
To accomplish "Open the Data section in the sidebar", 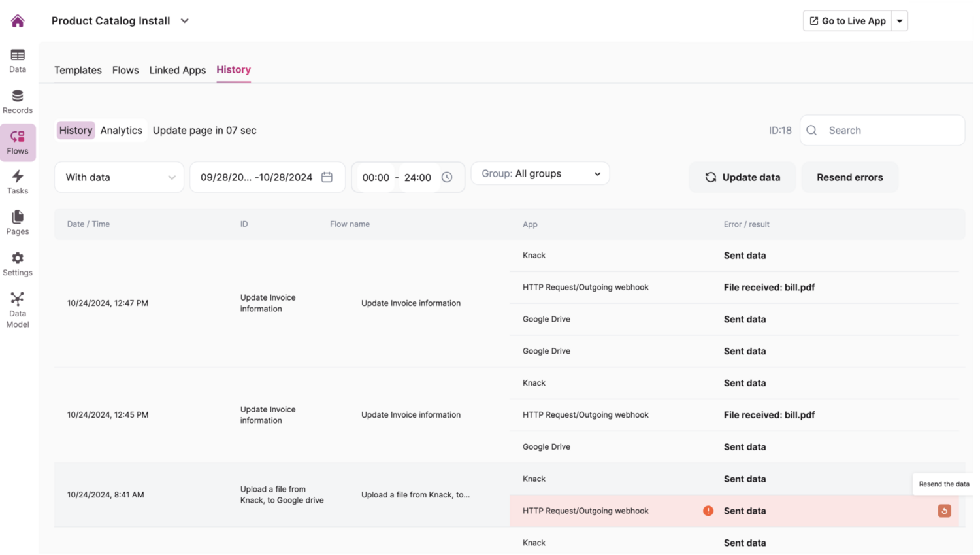I will pos(18,60).
